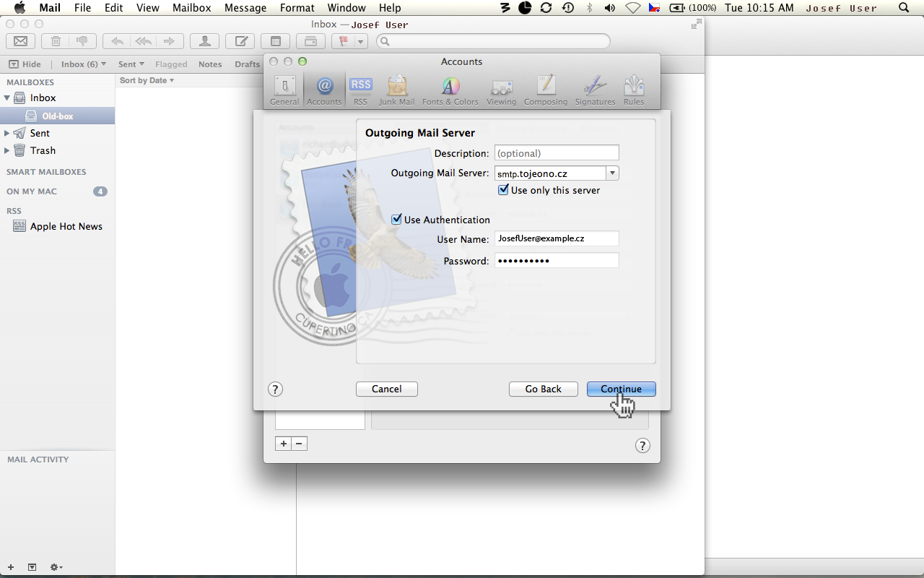924x578 pixels.
Task: Open the File menu
Action: click(x=82, y=8)
